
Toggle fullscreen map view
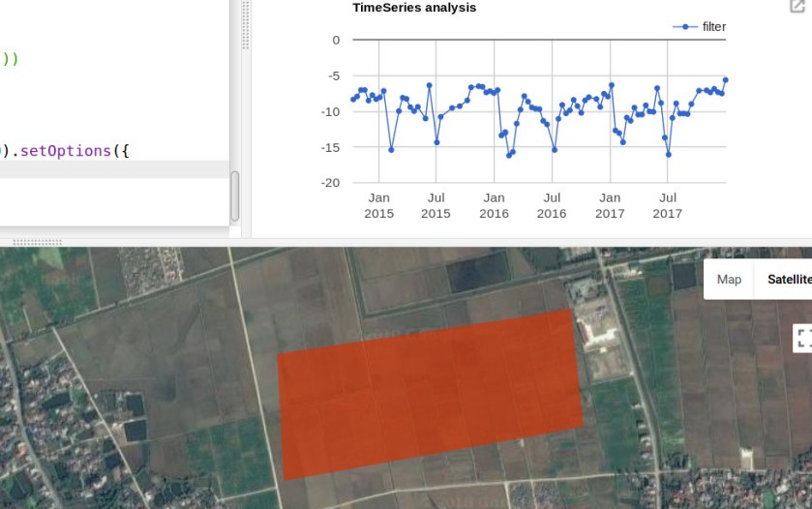tap(803, 338)
